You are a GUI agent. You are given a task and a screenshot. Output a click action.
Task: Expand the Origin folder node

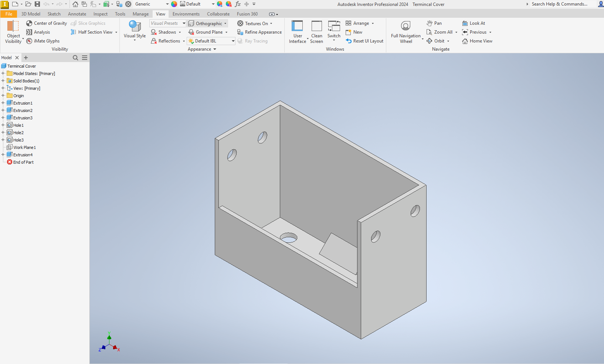pyautogui.click(x=3, y=96)
